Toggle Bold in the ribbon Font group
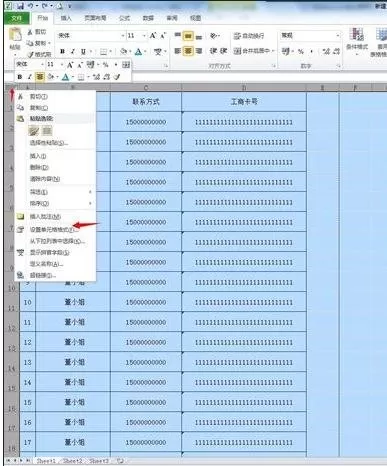The height and width of the screenshot is (466, 387). coord(62,51)
